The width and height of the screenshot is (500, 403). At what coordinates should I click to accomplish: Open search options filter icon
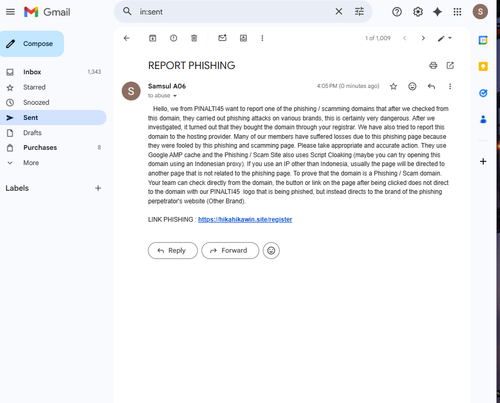(x=359, y=12)
